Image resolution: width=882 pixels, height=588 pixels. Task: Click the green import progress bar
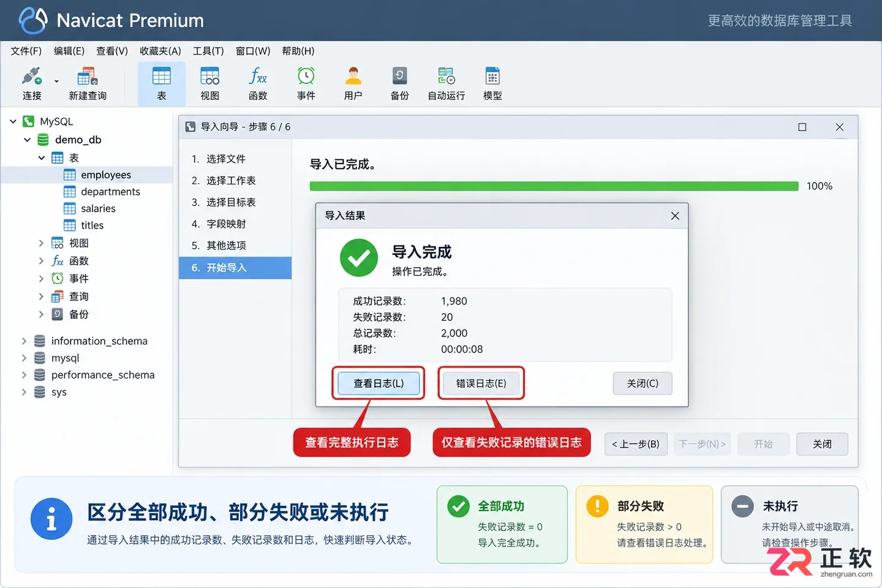[x=554, y=186]
